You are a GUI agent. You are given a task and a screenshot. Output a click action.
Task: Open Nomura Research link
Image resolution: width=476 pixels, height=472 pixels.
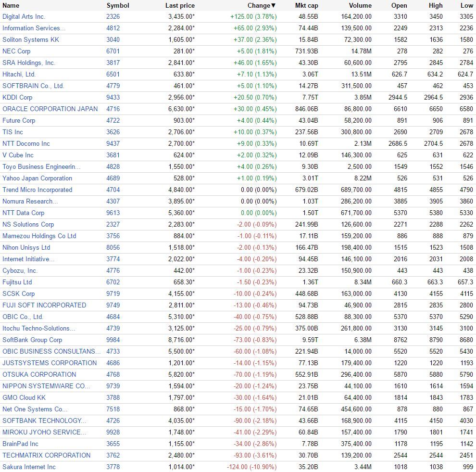(30, 201)
